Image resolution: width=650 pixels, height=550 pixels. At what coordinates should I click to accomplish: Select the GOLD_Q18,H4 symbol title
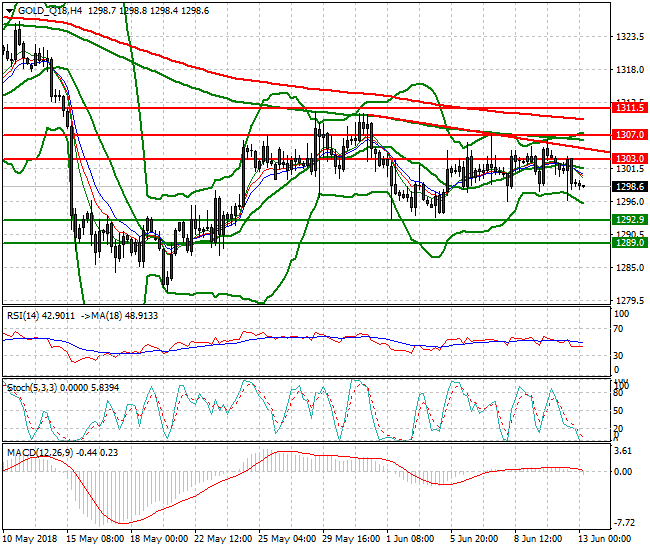[50, 11]
